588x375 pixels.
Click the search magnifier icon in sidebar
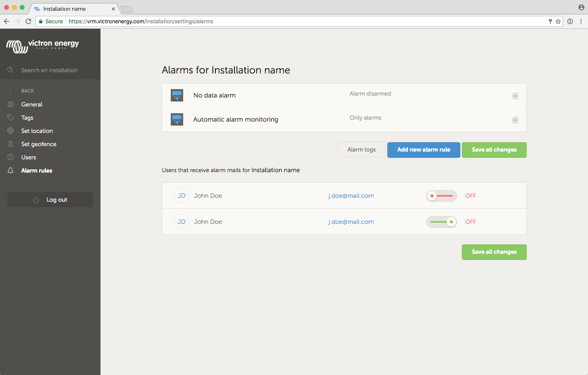point(10,70)
